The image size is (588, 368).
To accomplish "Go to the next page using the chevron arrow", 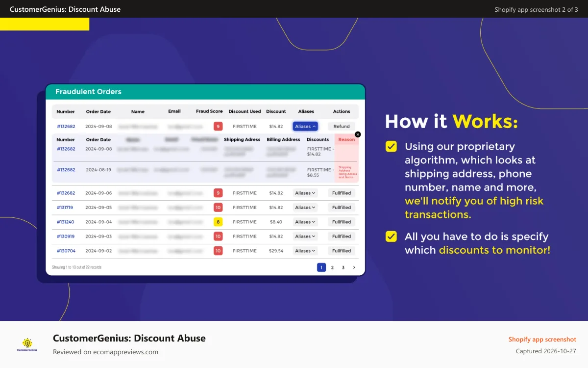I will point(354,267).
